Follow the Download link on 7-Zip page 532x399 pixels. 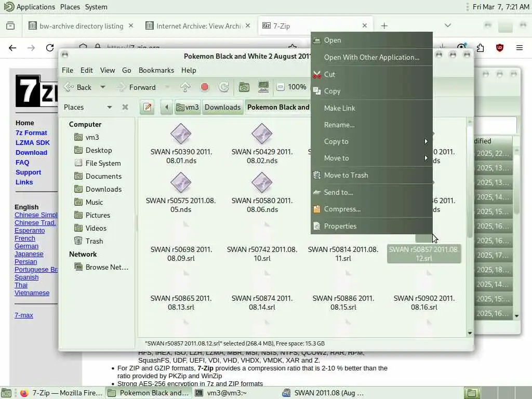[x=31, y=153]
